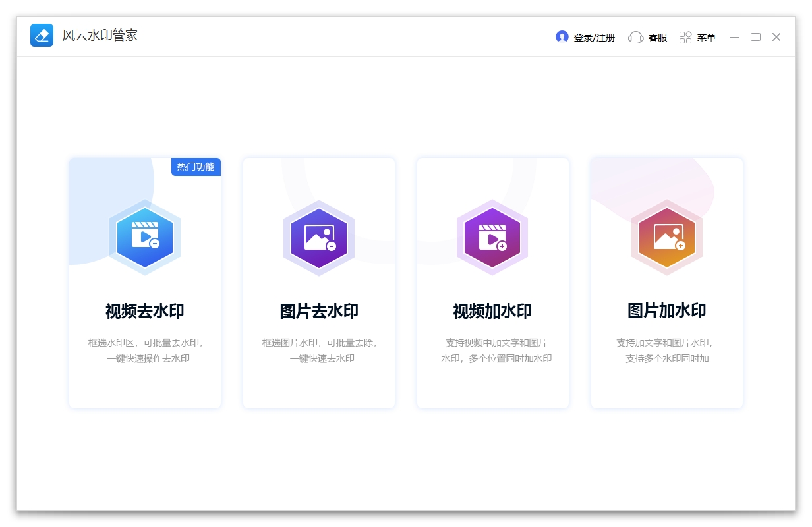Open the 图片去水印 feature card
The height and width of the screenshot is (527, 812).
click(x=319, y=283)
